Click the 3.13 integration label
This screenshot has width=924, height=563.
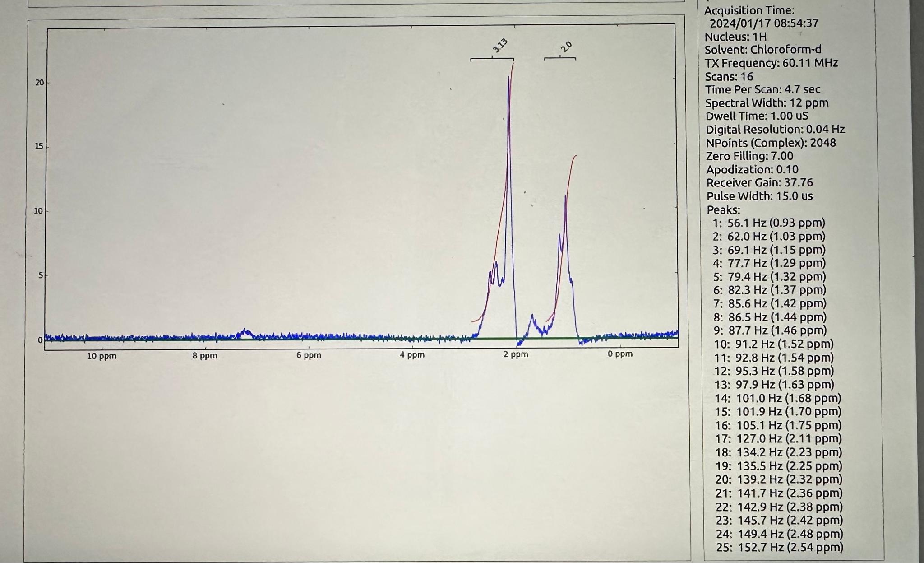pyautogui.click(x=500, y=46)
